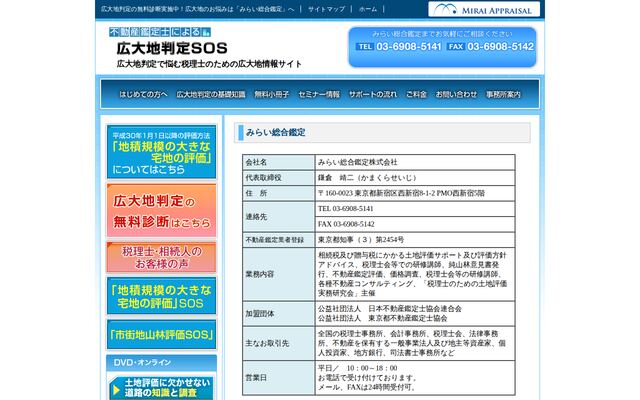
Task: Select the 平日／10：00～18：00 hours text
Action: [358, 368]
